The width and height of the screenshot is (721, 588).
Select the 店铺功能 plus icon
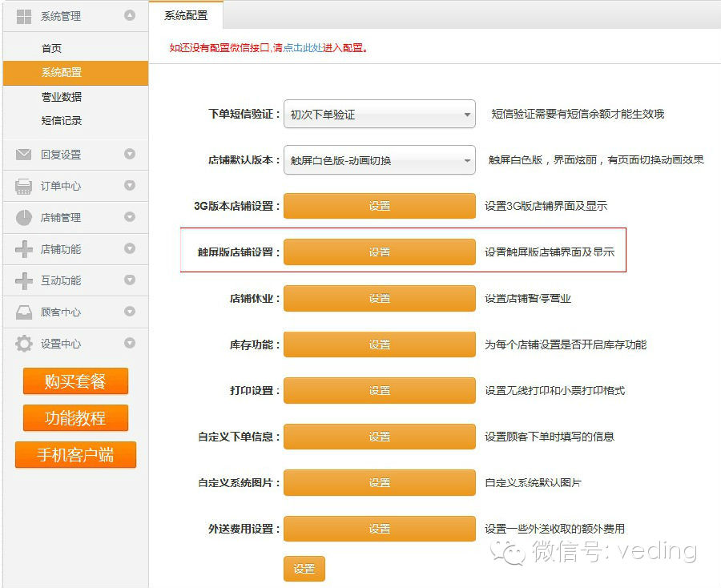tap(24, 248)
